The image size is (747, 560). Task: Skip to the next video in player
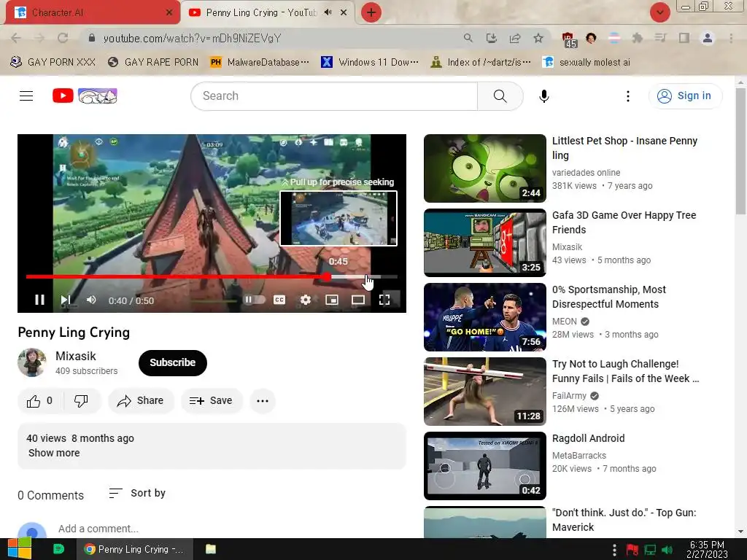click(66, 300)
